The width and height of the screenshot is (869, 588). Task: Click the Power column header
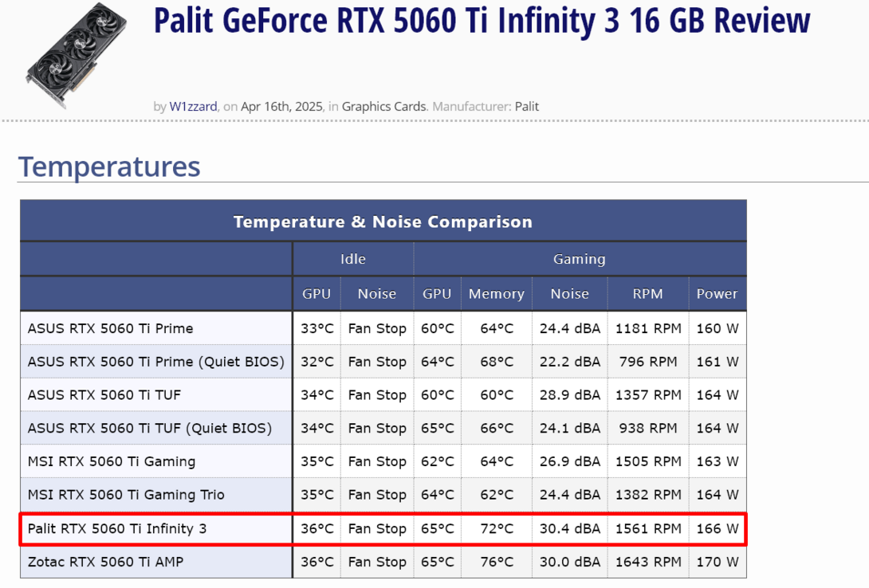click(x=717, y=293)
